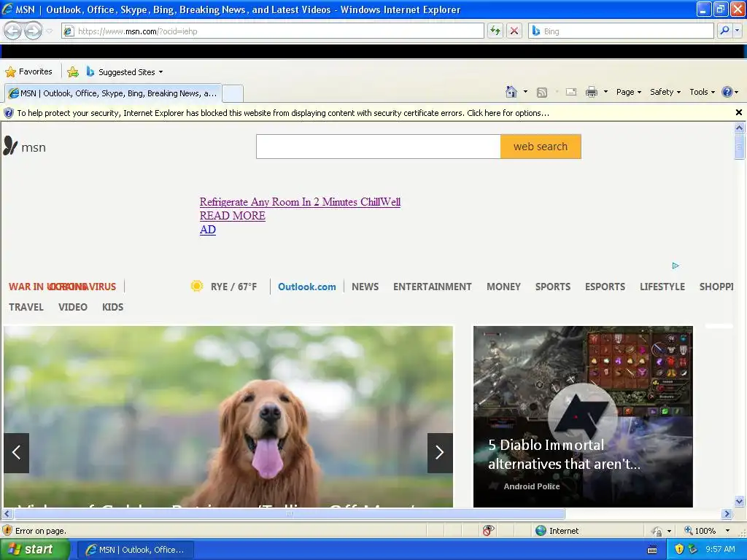Image resolution: width=747 pixels, height=560 pixels.
Task: Follow the READ MORE link
Action: click(x=233, y=216)
